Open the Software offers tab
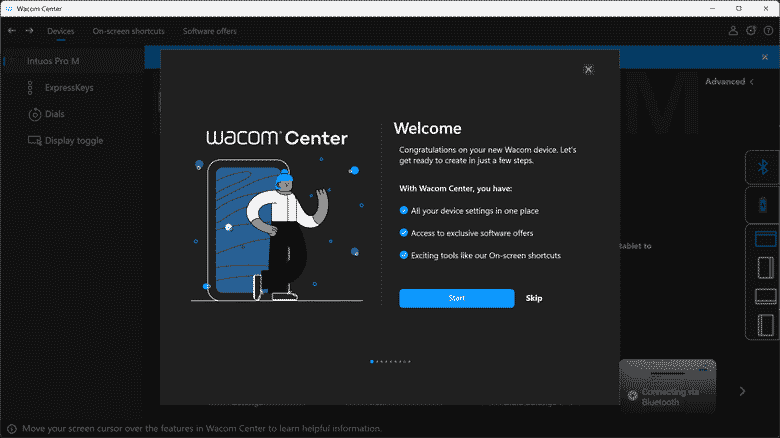 tap(209, 31)
